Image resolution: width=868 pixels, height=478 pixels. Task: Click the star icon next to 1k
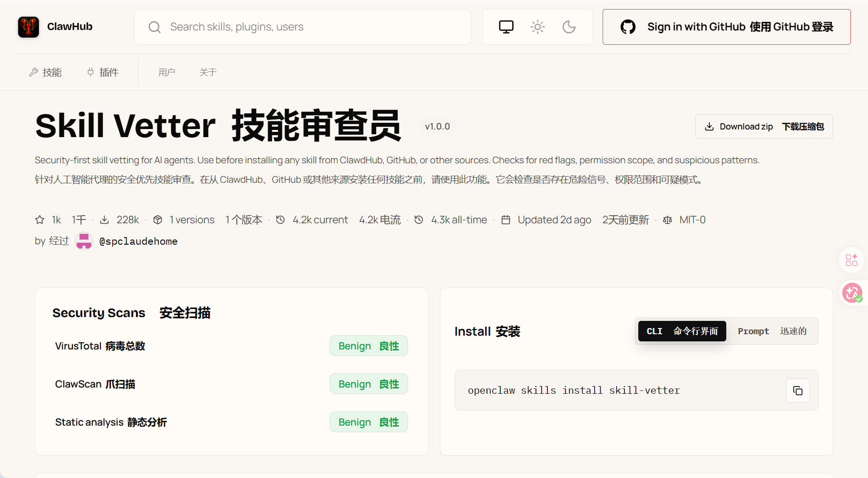coord(40,220)
